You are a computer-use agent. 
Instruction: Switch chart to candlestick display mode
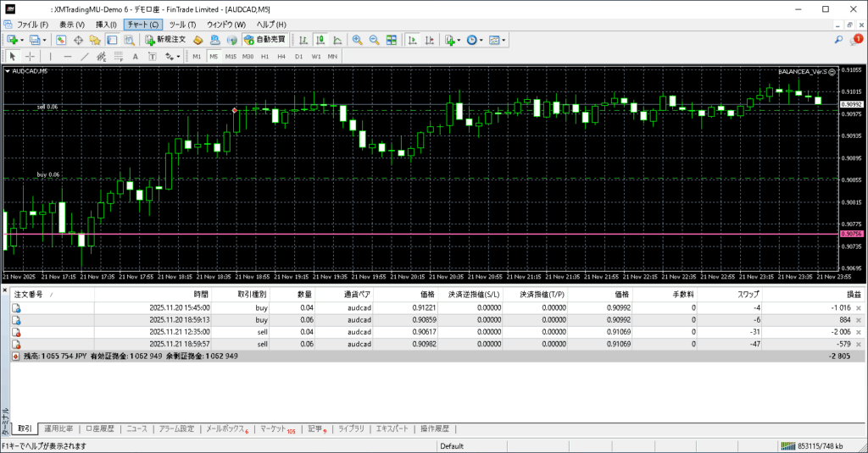click(321, 40)
